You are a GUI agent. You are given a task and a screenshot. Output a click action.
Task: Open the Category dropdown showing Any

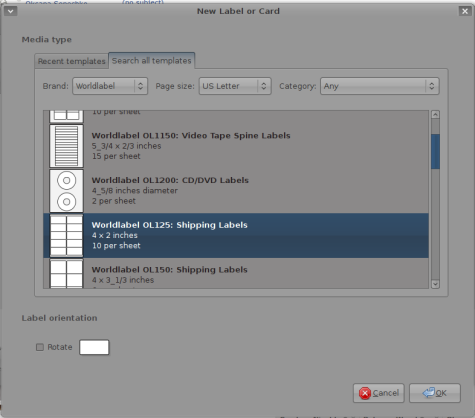coord(380,86)
